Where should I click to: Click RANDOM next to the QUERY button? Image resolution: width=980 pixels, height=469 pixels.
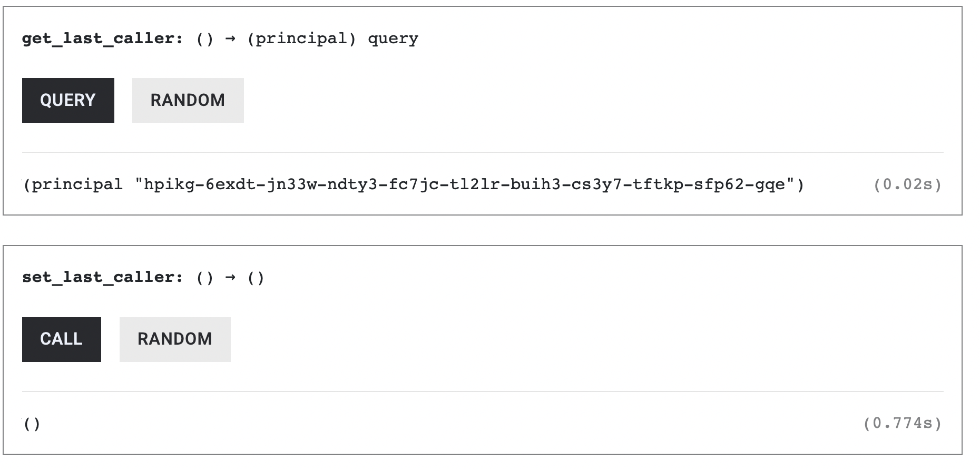pyautogui.click(x=188, y=100)
